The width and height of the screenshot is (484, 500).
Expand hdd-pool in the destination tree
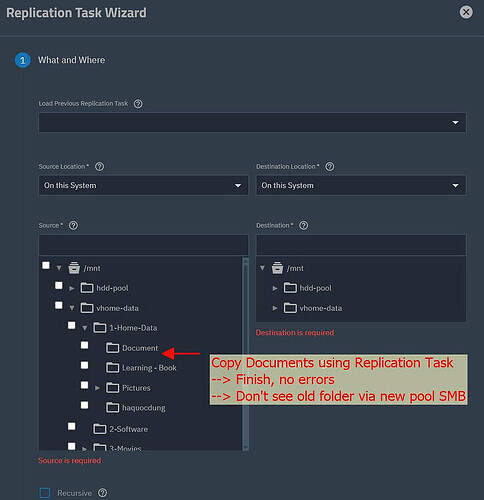point(275,288)
